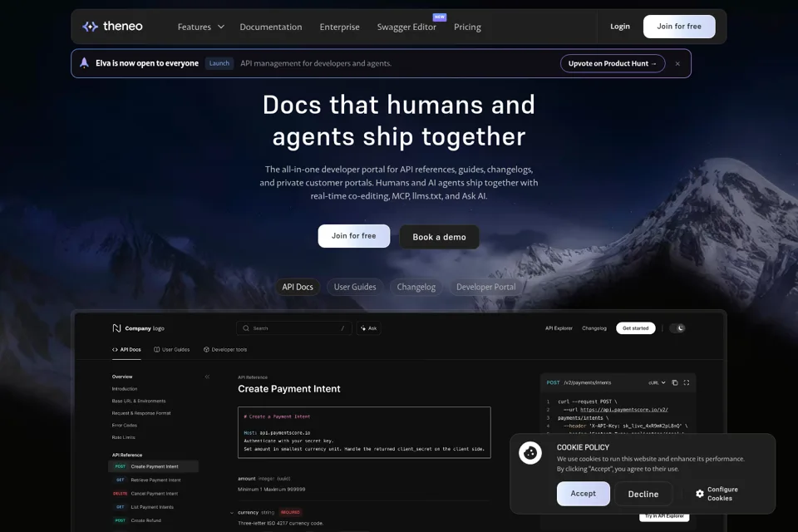Screen dimensions: 798x532
Task: Click the Launch badge in the banner
Action: pyautogui.click(x=219, y=63)
